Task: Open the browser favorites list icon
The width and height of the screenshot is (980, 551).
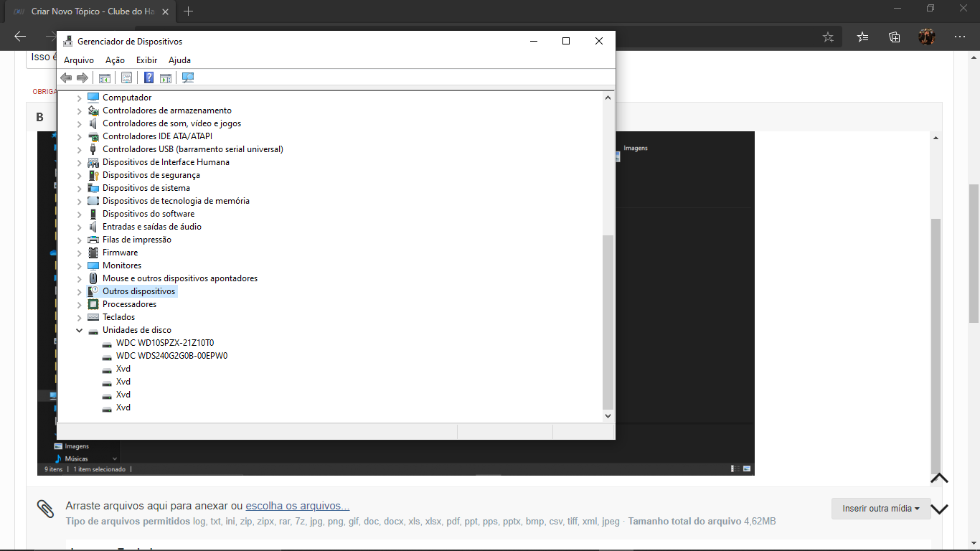Action: pyautogui.click(x=862, y=37)
